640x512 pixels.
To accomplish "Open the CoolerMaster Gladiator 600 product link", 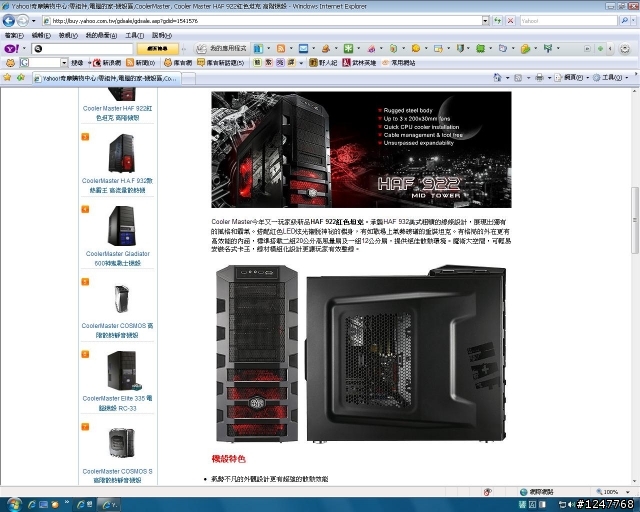I will [x=118, y=258].
